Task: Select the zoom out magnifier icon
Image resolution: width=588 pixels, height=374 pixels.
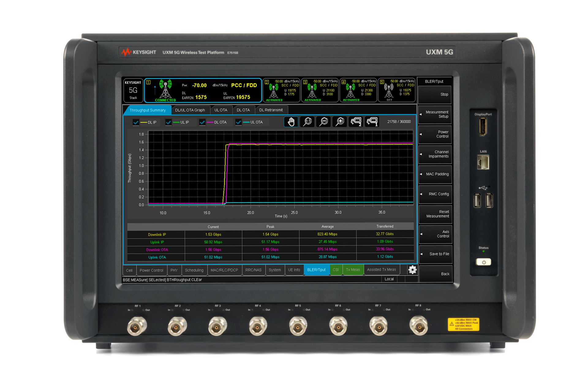Action: click(x=323, y=122)
